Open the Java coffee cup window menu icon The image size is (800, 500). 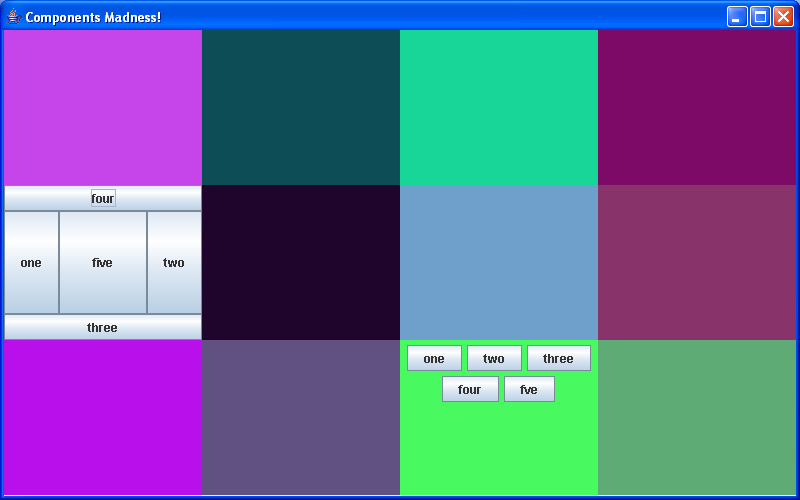[x=14, y=17]
